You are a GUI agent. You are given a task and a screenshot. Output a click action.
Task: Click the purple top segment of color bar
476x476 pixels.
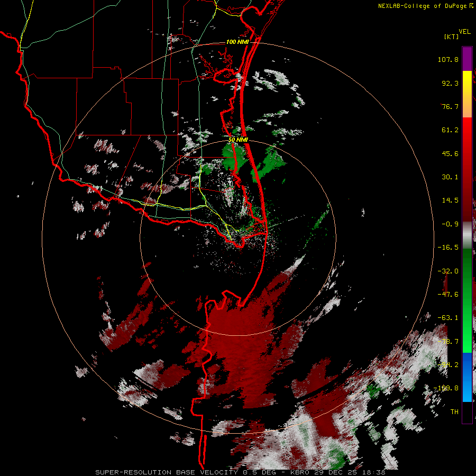point(467,59)
